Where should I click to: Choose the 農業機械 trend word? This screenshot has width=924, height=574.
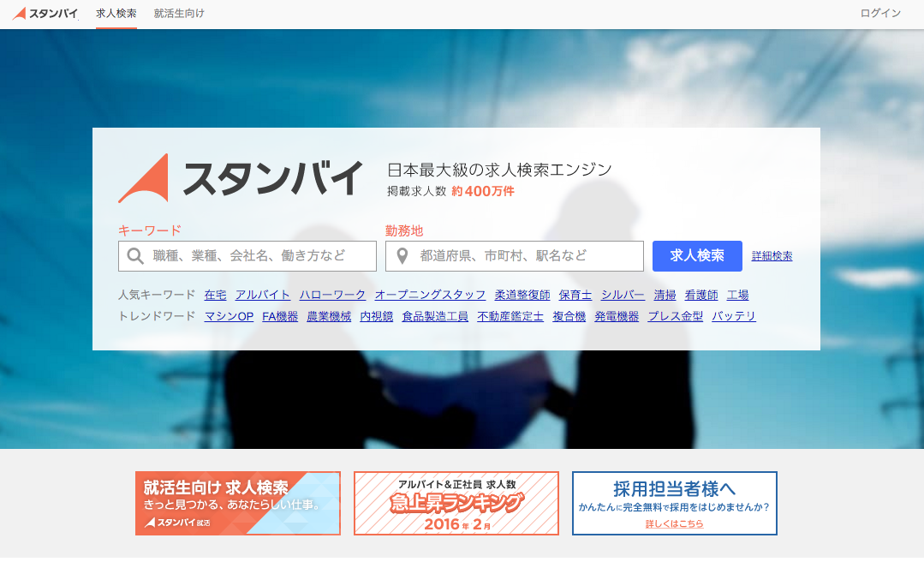point(329,316)
